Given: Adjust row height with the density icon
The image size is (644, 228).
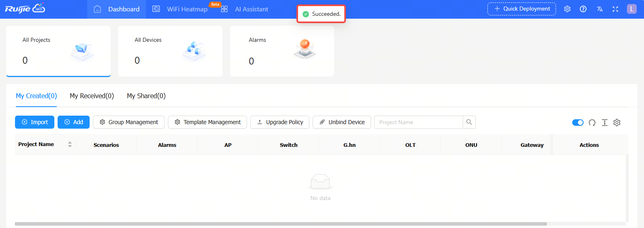Looking at the screenshot, I should tap(604, 123).
